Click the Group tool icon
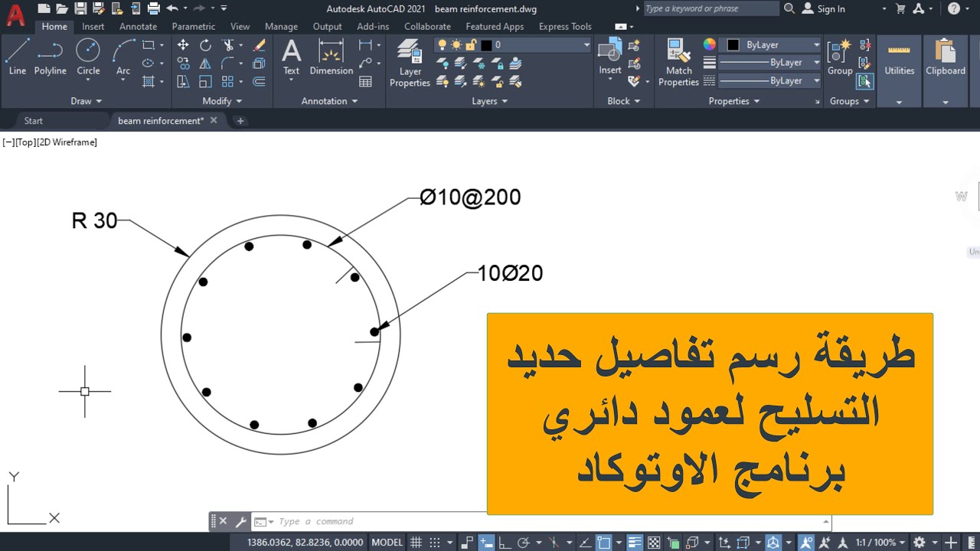Image resolution: width=980 pixels, height=551 pixels. (x=840, y=57)
